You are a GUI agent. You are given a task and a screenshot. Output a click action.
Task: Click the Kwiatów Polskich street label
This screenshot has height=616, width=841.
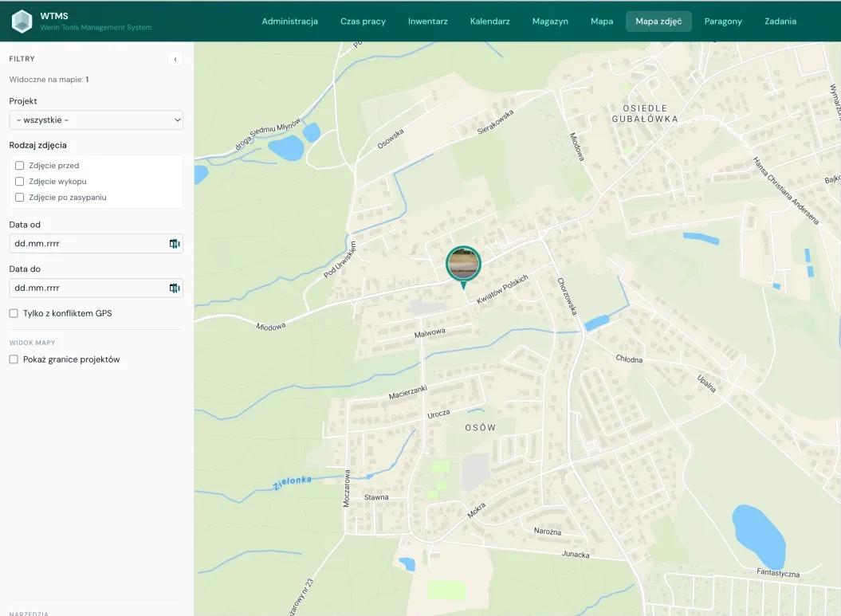click(x=502, y=289)
